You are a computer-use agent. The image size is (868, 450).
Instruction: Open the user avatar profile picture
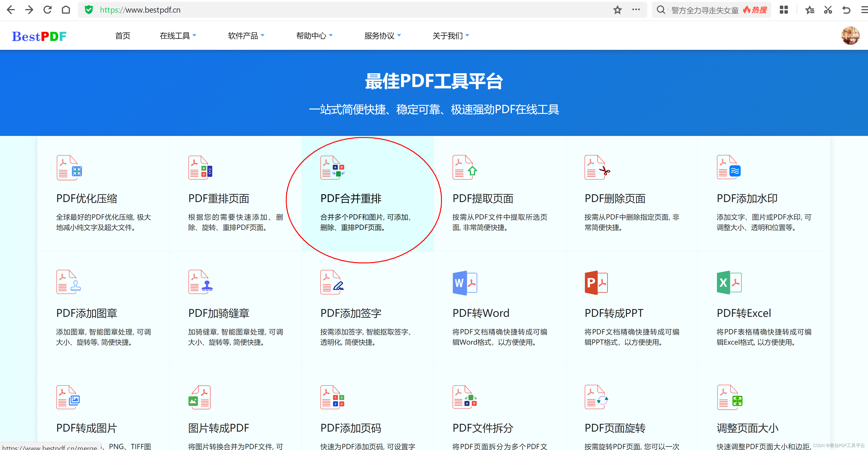(x=850, y=35)
